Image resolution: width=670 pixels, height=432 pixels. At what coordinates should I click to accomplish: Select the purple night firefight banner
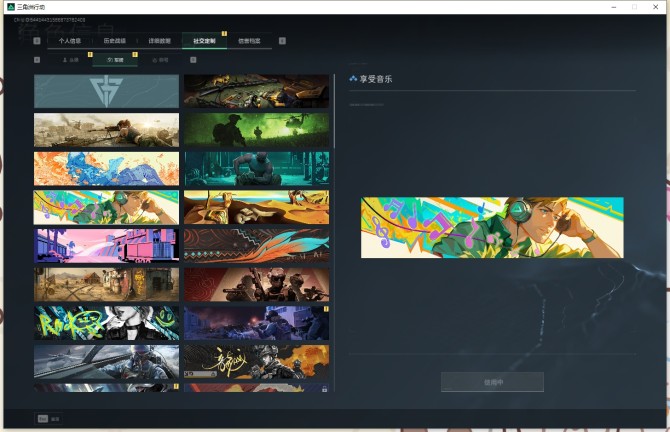(256, 323)
